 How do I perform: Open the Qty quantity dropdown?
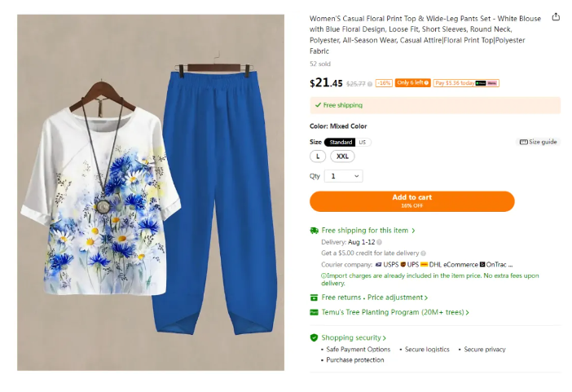(x=344, y=176)
